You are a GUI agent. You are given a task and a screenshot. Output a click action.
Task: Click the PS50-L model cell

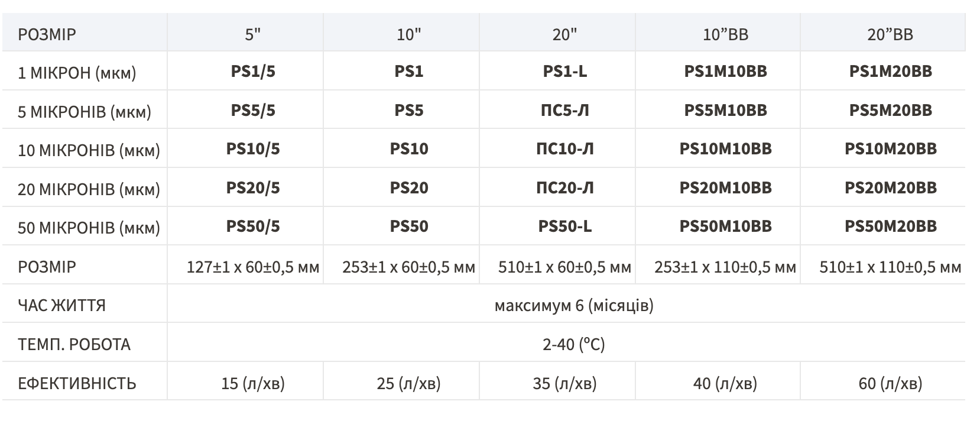[564, 227]
